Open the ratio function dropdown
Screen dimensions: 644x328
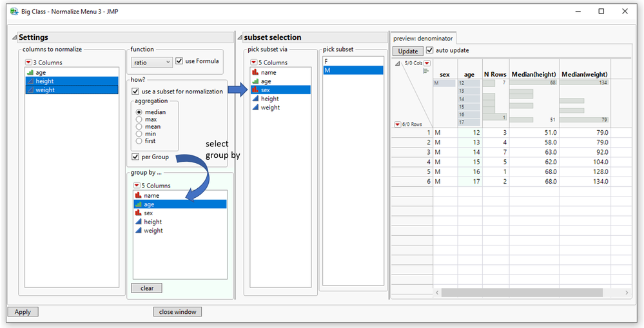tap(151, 63)
